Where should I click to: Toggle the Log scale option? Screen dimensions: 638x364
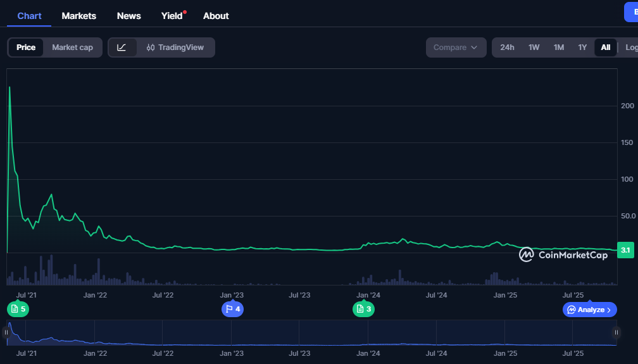632,47
